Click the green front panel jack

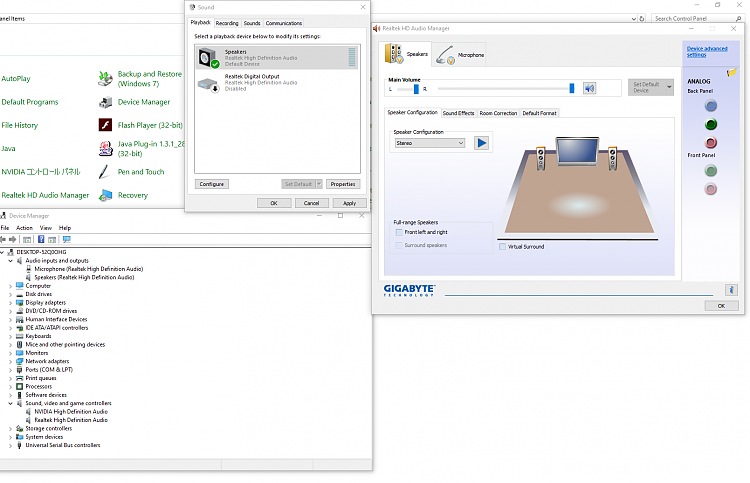click(x=711, y=171)
